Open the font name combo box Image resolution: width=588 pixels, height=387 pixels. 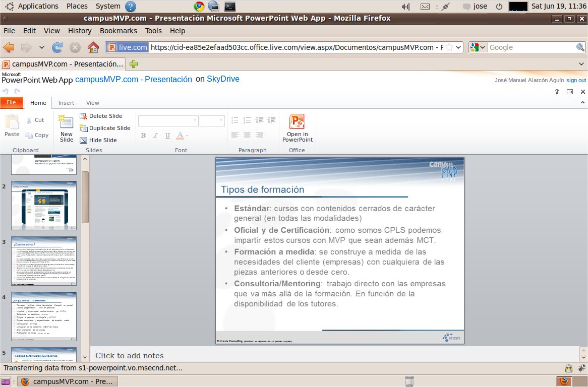point(168,120)
